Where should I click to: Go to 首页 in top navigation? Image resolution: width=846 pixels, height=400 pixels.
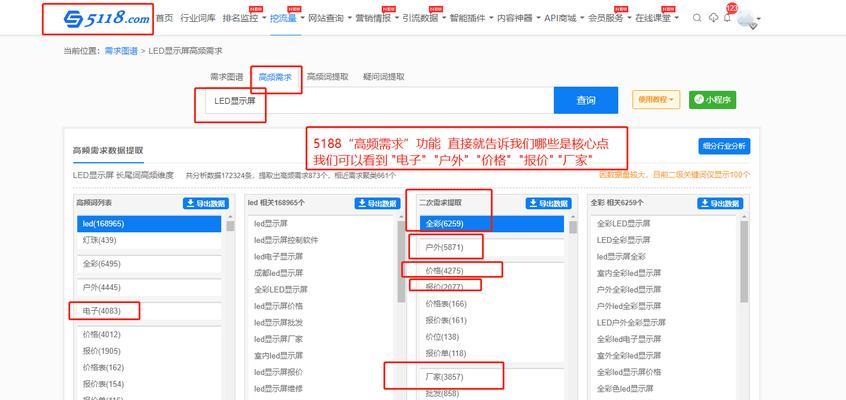165,18
